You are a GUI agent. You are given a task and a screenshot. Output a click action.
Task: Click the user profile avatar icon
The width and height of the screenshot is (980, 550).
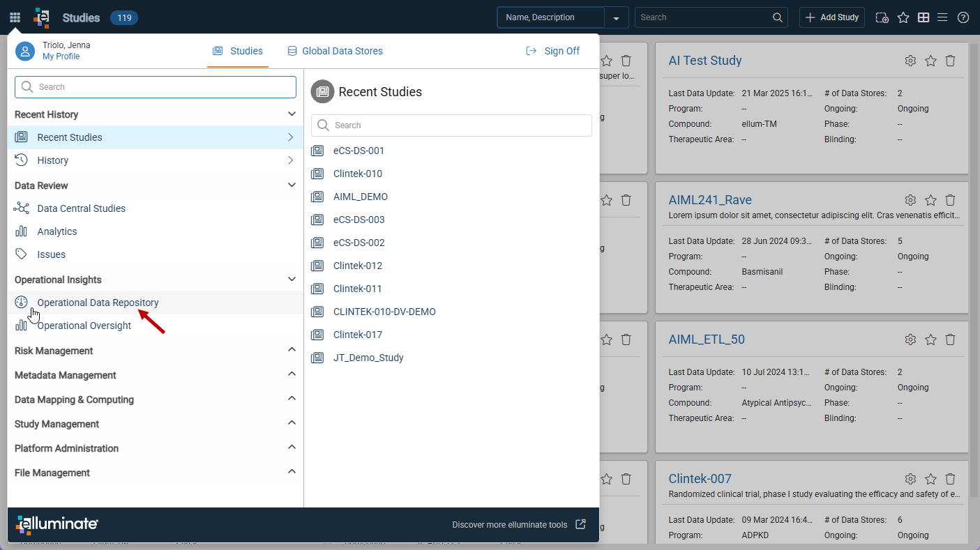click(25, 51)
